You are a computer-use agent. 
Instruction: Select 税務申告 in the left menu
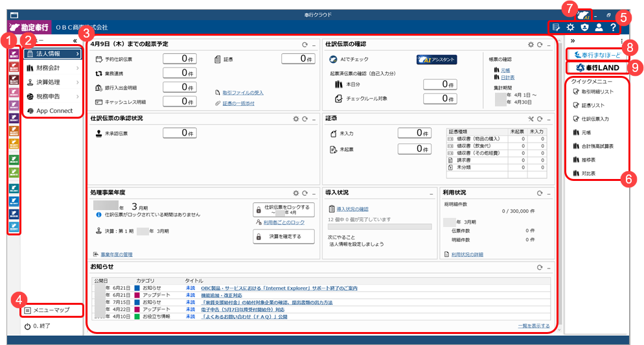pos(52,97)
